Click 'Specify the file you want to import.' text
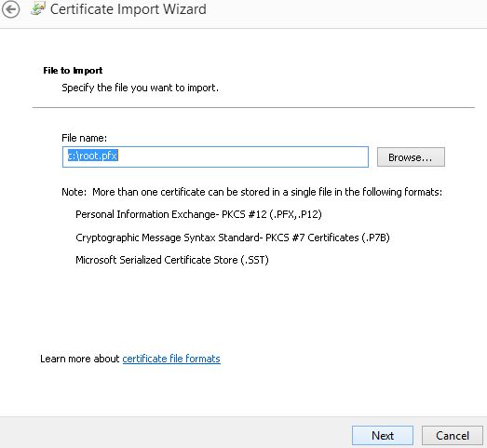This screenshot has width=487, height=448. tap(140, 88)
